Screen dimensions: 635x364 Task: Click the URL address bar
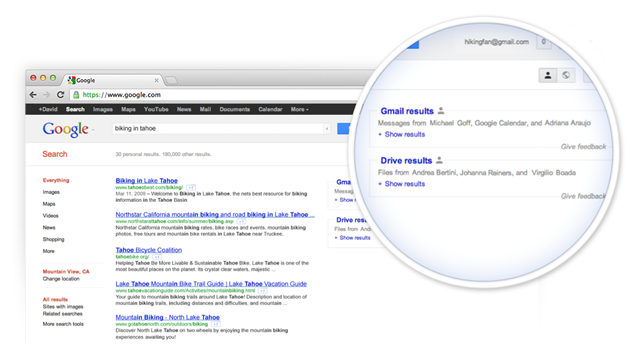(219, 95)
